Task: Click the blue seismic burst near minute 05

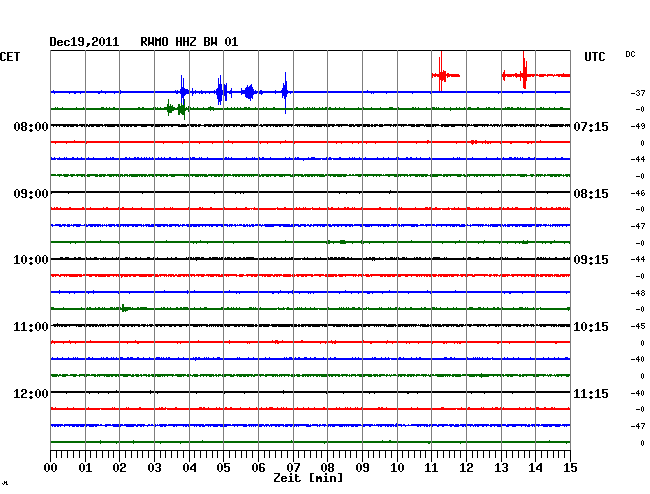Action: pos(222,91)
